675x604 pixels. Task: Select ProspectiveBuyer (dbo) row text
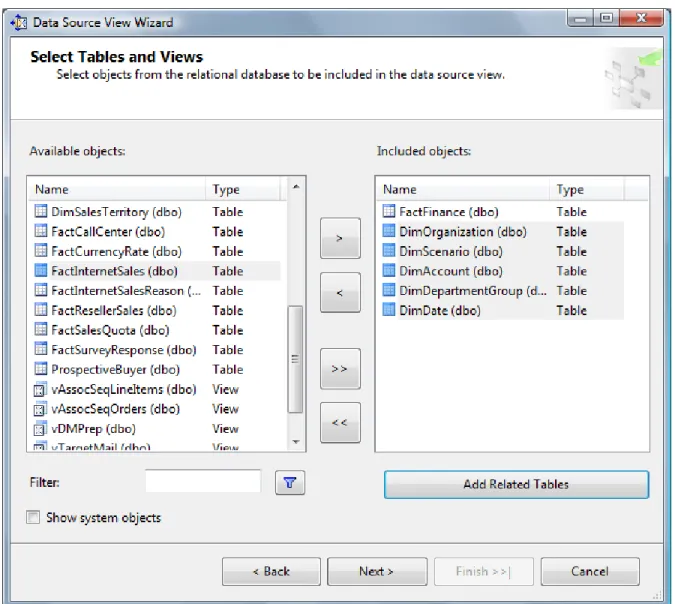click(x=115, y=370)
